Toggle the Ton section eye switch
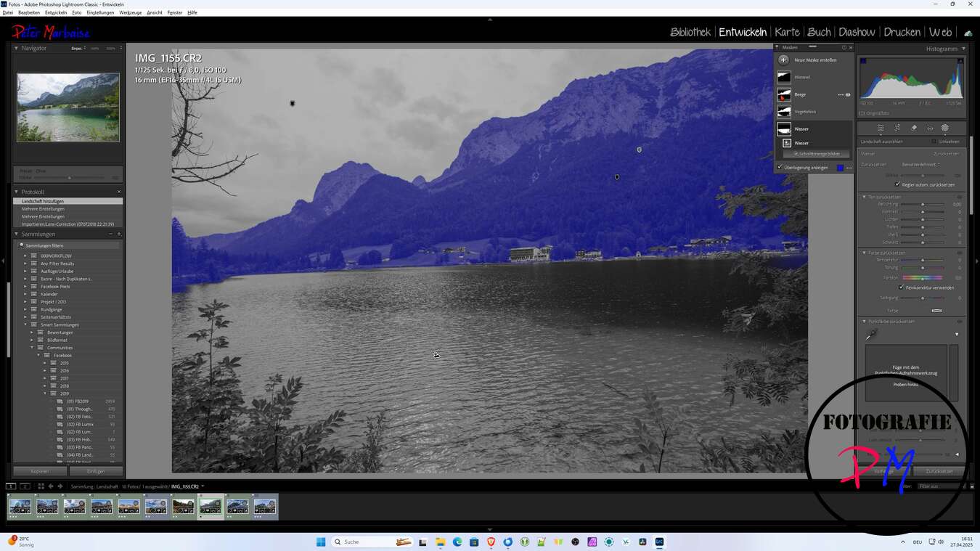The image size is (980, 551). [960, 197]
